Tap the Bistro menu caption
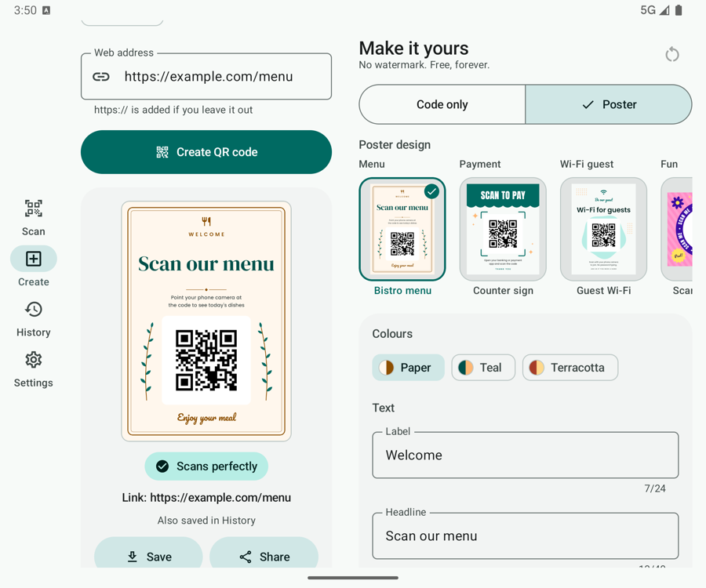The width and height of the screenshot is (706, 588). pyautogui.click(x=402, y=291)
